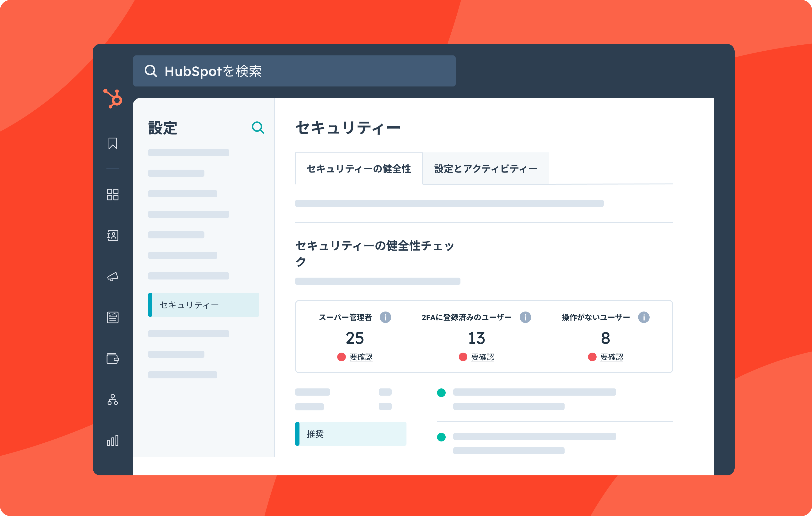The image size is (812, 516).
Task: Click the number 13 for 2FA users
Action: [476, 338]
